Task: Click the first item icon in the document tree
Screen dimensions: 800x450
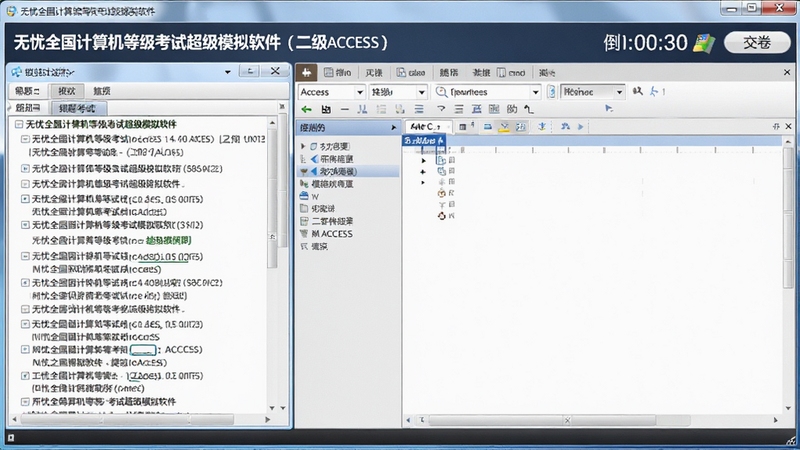Action: tap(441, 160)
